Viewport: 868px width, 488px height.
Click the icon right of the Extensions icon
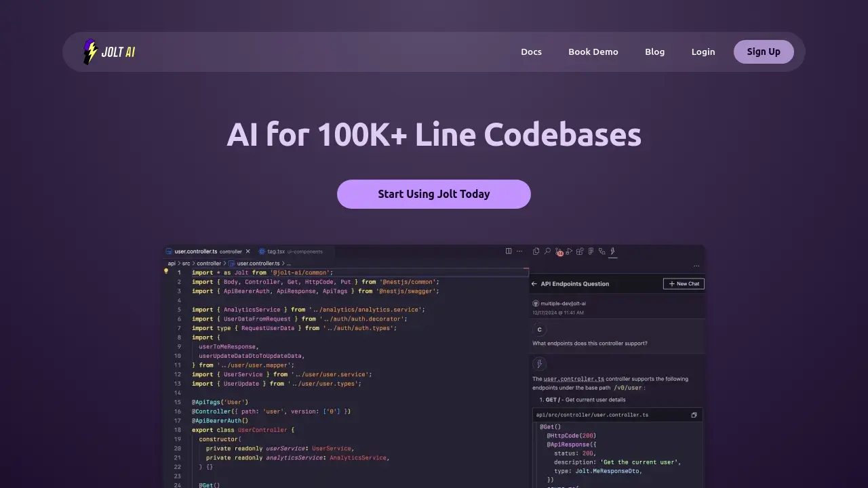click(x=591, y=251)
